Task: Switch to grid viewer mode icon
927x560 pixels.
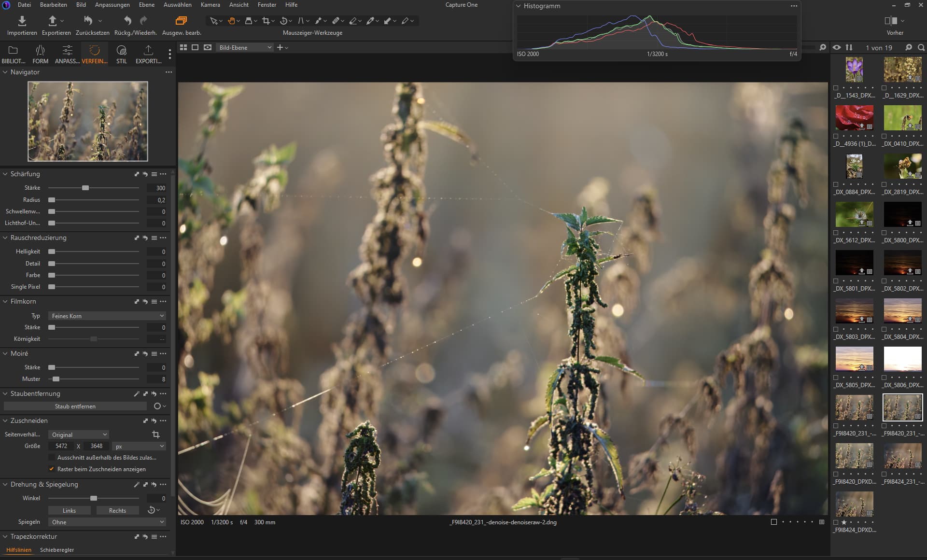Action: tap(183, 47)
